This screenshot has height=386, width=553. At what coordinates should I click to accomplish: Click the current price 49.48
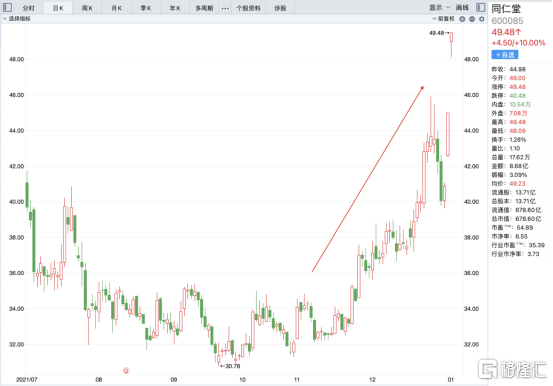click(x=506, y=32)
